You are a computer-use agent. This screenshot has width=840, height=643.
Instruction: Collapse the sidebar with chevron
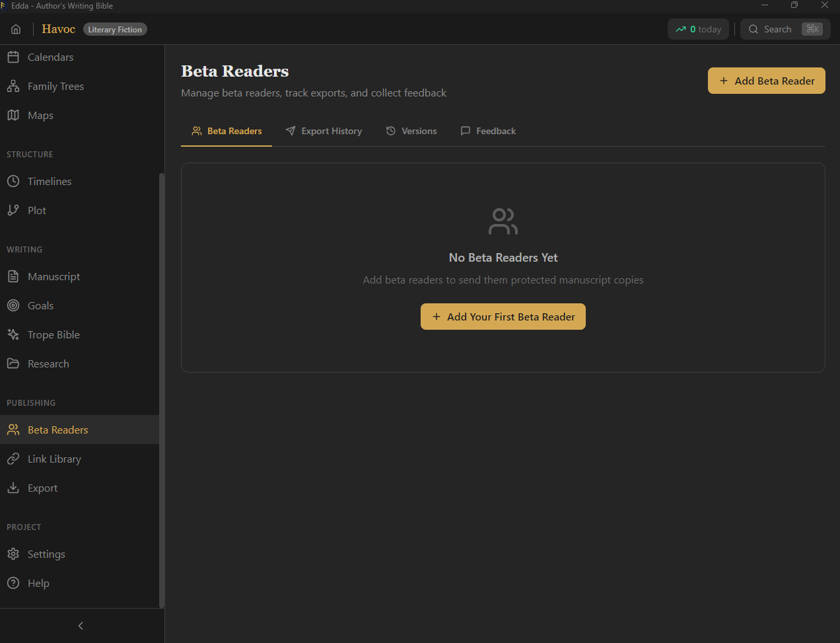click(x=81, y=626)
